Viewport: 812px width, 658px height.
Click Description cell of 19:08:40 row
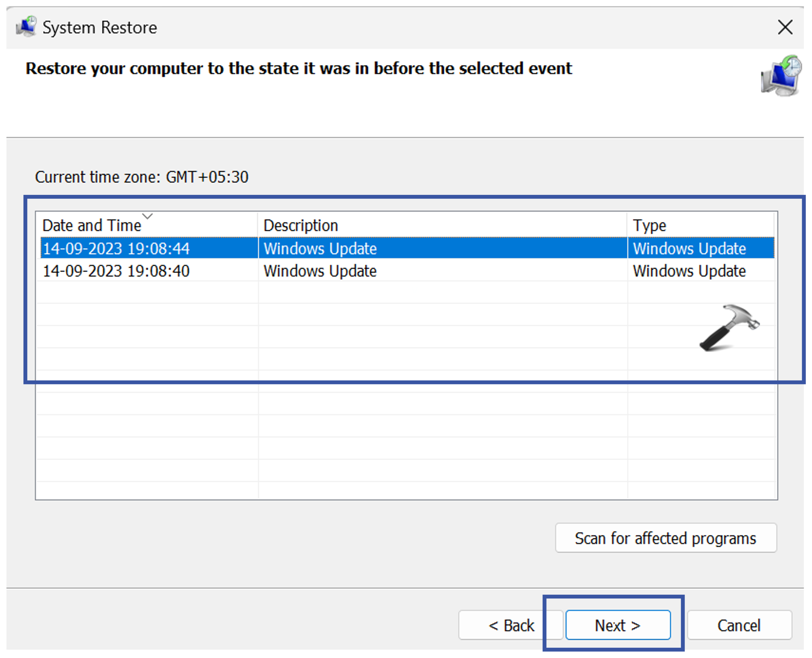(320, 271)
